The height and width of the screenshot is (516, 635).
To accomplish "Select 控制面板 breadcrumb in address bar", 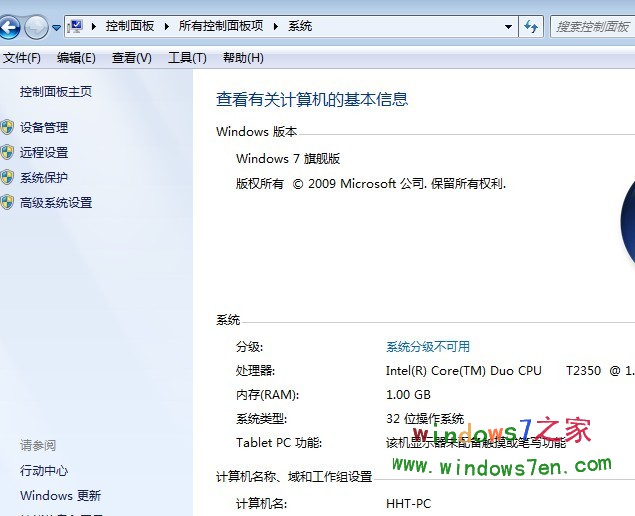I will [x=130, y=26].
